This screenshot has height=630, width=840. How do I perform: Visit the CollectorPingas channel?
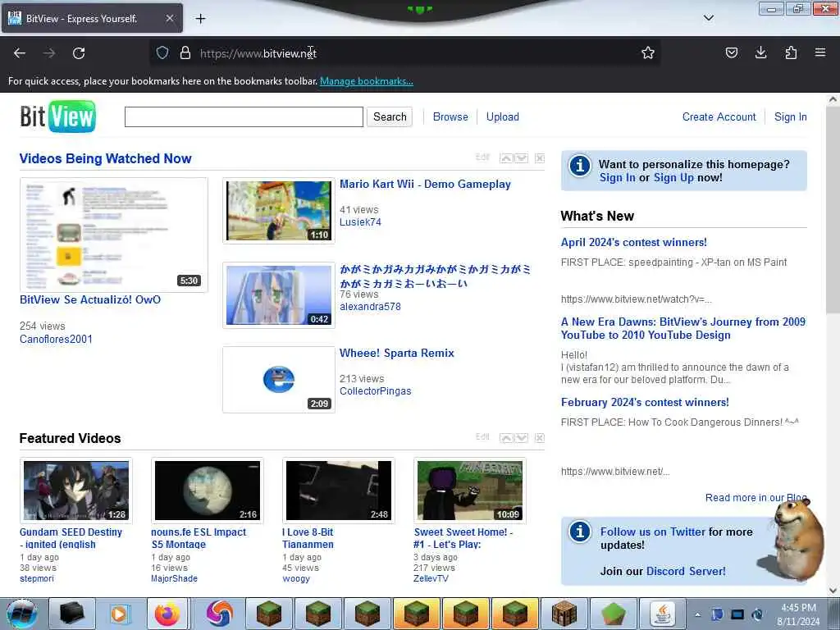376,391
